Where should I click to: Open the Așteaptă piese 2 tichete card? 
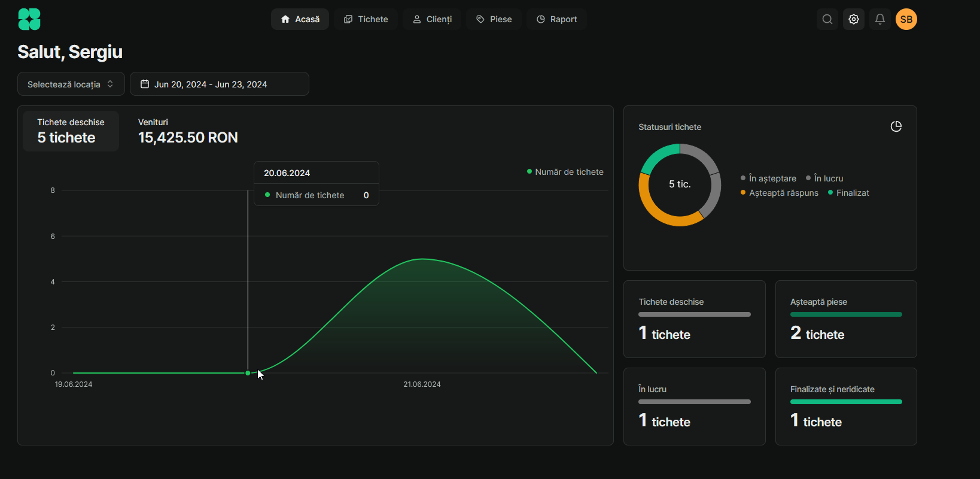(x=846, y=319)
